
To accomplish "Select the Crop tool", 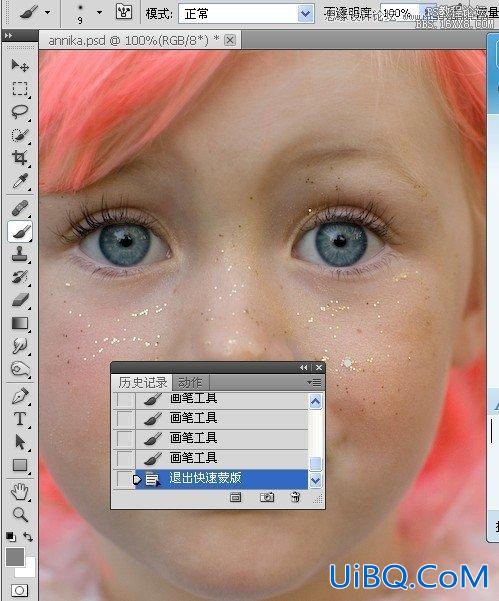I will (20, 158).
